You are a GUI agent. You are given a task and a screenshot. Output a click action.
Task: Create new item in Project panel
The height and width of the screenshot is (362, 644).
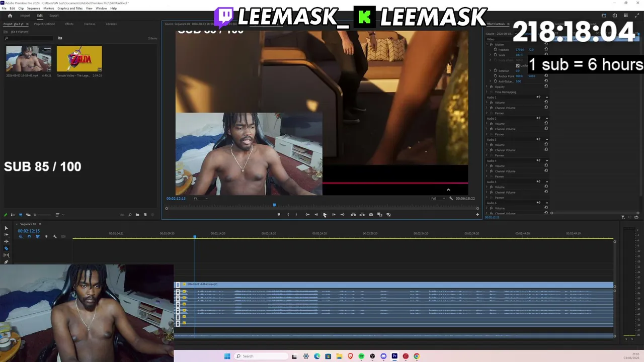click(x=145, y=215)
